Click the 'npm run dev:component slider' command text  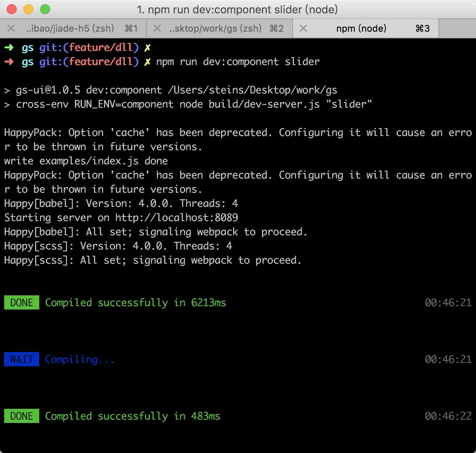tap(238, 62)
